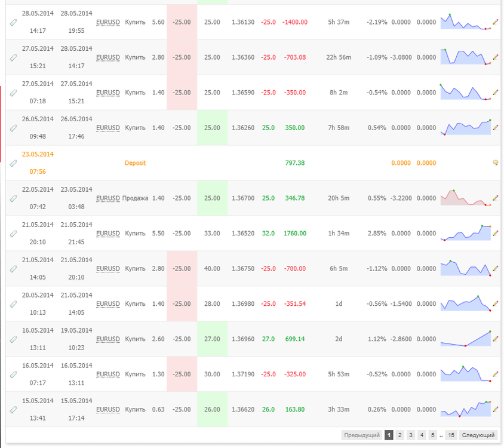Open the mini chart for the 699.14 trade
This screenshot has width=504, height=448.
tap(466, 339)
